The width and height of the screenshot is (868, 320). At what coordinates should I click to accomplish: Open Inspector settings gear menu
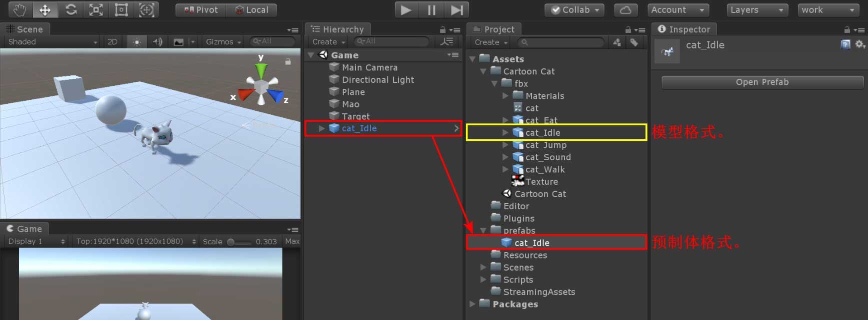(x=859, y=45)
